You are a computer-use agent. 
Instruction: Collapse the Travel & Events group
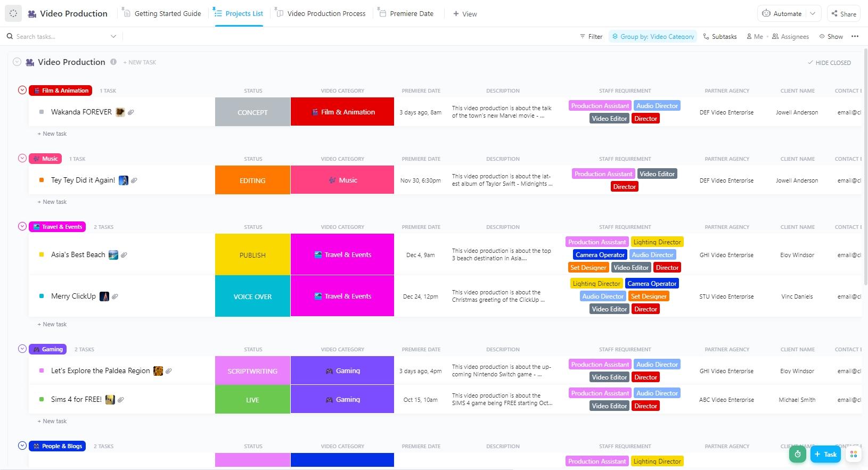(x=22, y=226)
